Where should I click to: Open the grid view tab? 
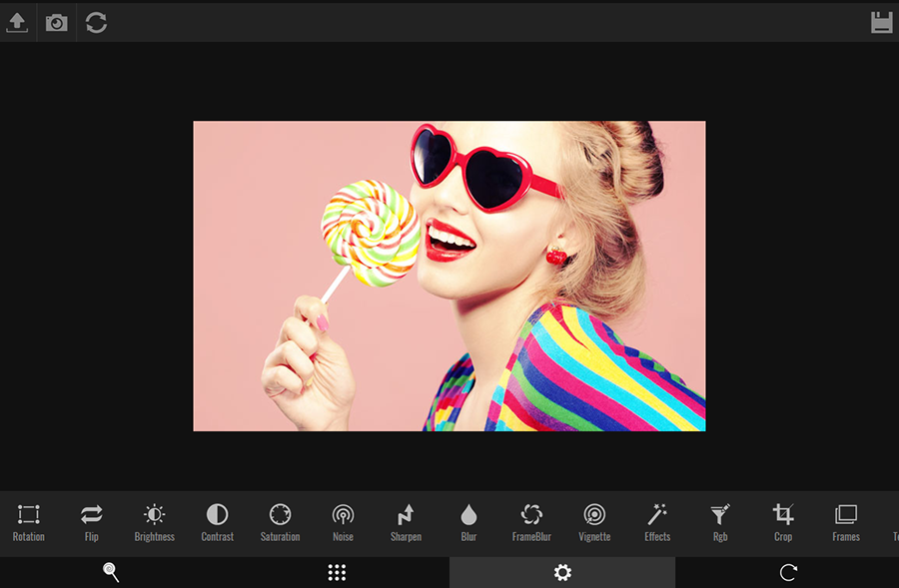(337, 572)
